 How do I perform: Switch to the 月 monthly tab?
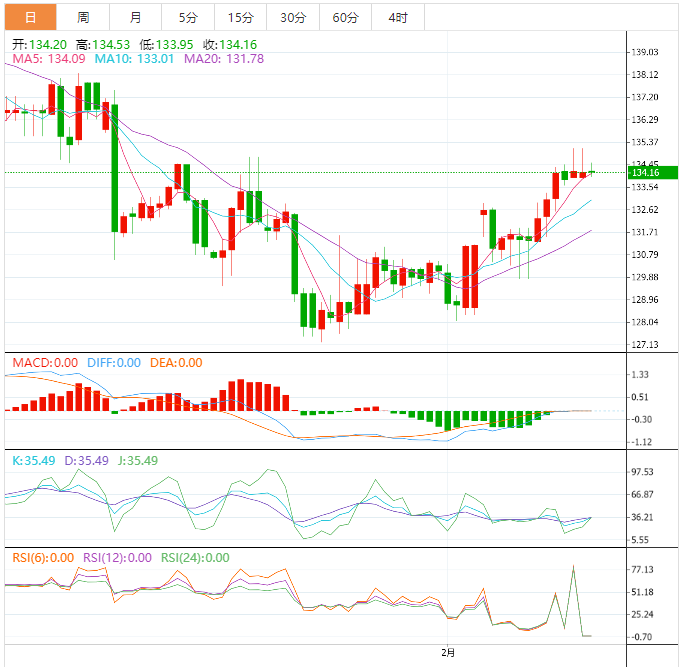click(x=135, y=17)
